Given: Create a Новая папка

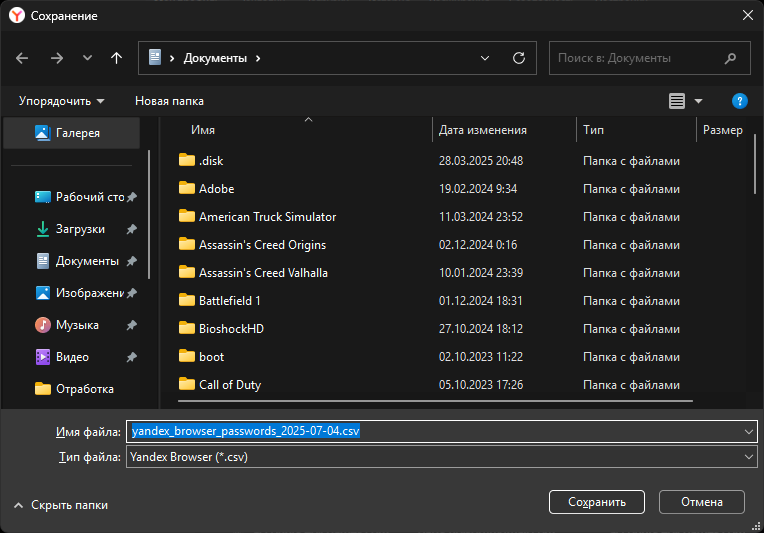Looking at the screenshot, I should [169, 101].
